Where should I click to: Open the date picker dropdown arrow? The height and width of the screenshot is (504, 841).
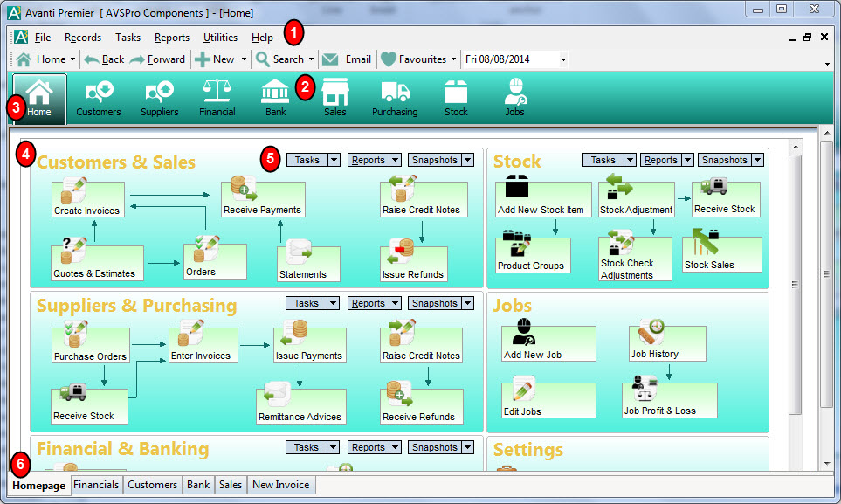[x=563, y=59]
